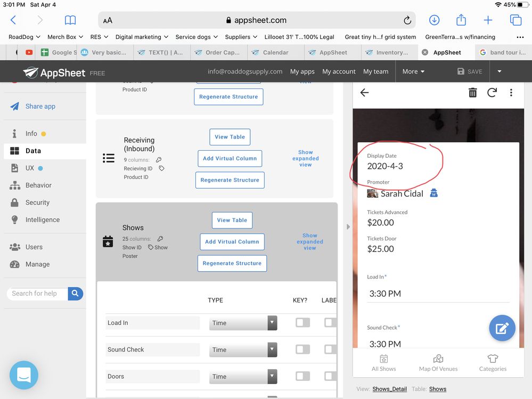Click the blue edit pencil floating button
The width and height of the screenshot is (532, 399).
[502, 328]
